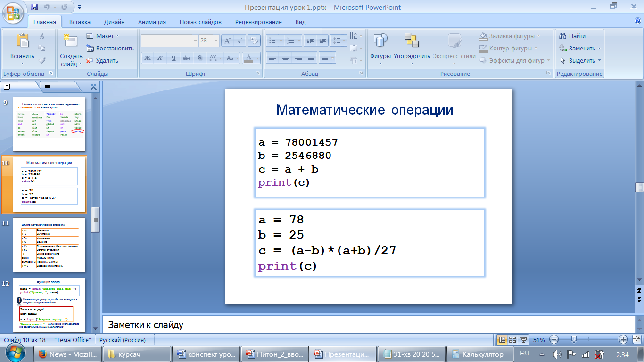
Task: Toggle bold formatting (Ж)
Action: (x=147, y=58)
